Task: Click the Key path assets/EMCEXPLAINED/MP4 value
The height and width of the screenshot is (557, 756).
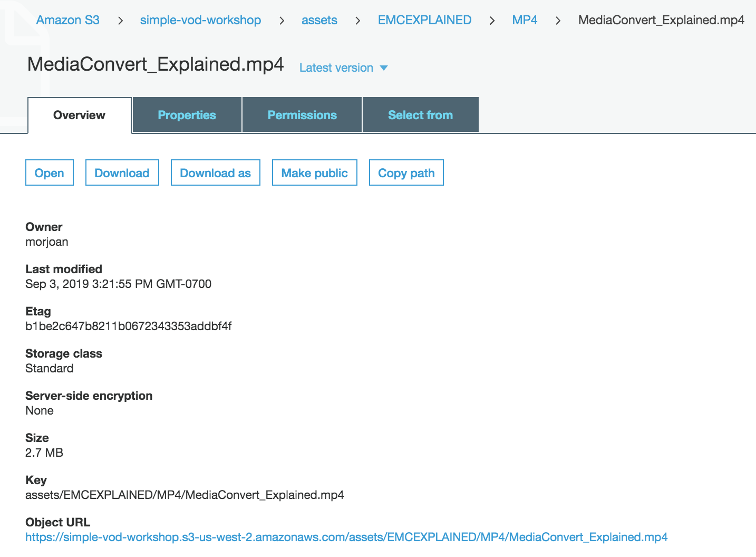Action: pos(185,495)
